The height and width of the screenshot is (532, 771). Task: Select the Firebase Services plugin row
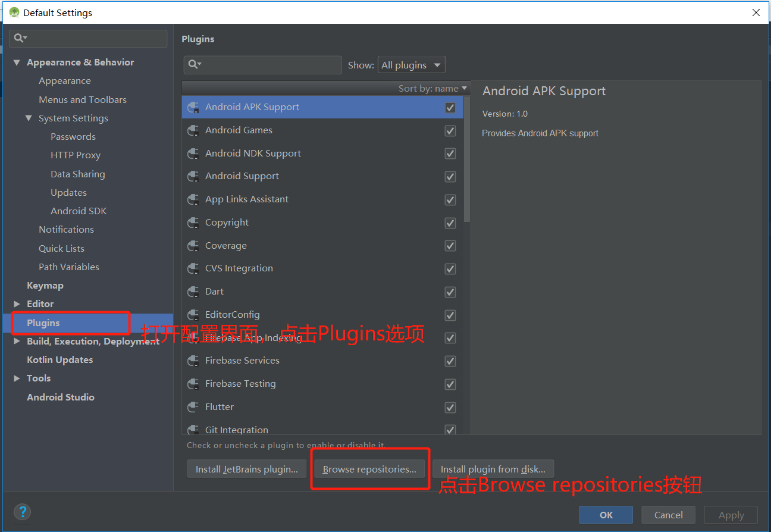(322, 361)
